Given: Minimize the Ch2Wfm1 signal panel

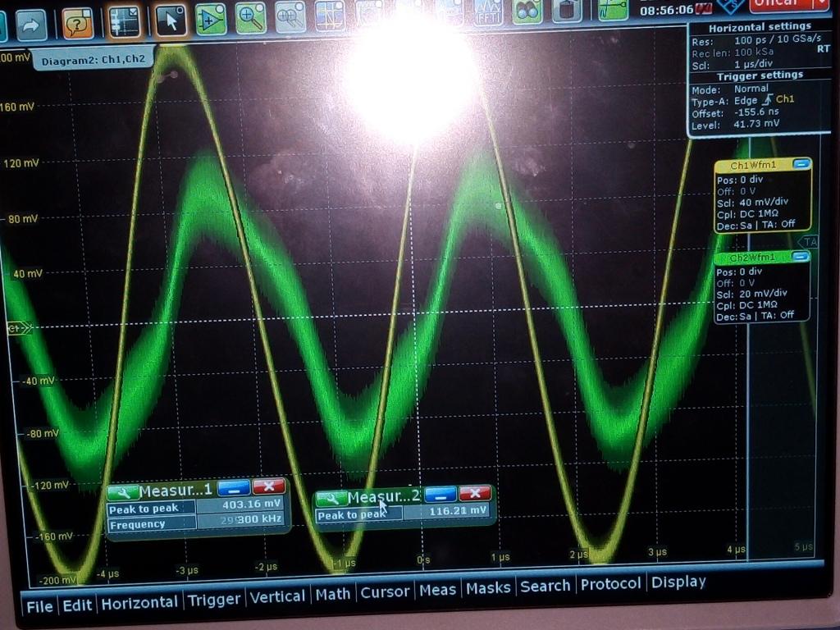Looking at the screenshot, I should click(x=801, y=257).
